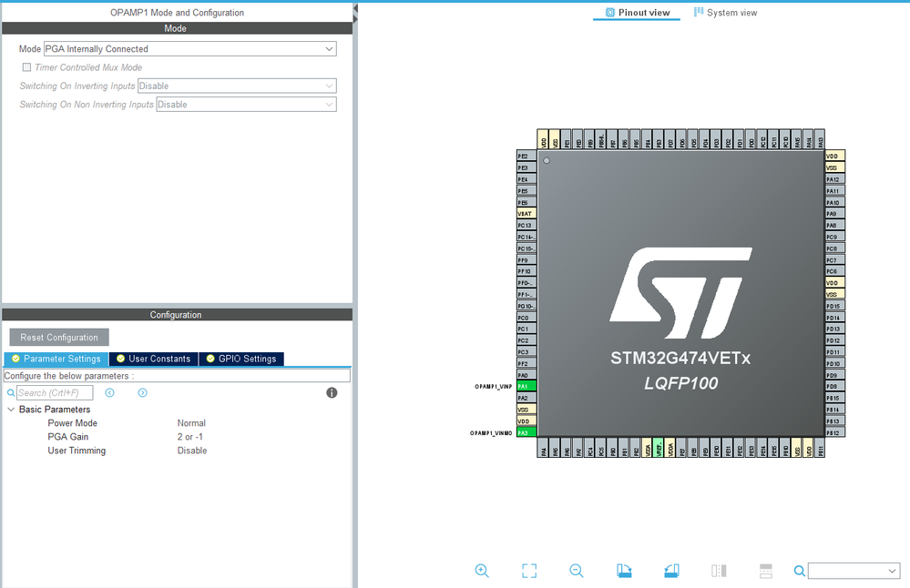This screenshot has width=910, height=588.
Task: Collapse the Basic Parameters section
Action: point(11,410)
